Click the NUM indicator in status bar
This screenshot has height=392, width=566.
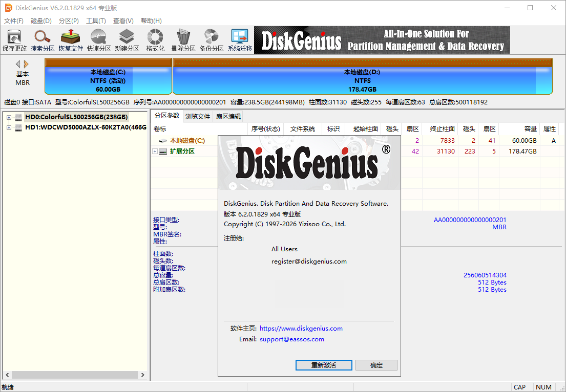tap(543, 387)
